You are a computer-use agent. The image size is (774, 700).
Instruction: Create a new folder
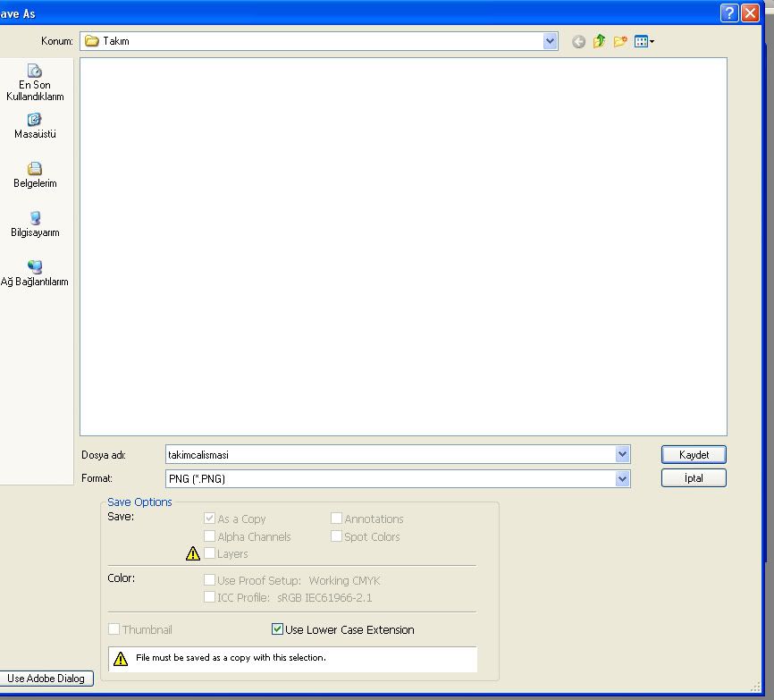[x=620, y=41]
